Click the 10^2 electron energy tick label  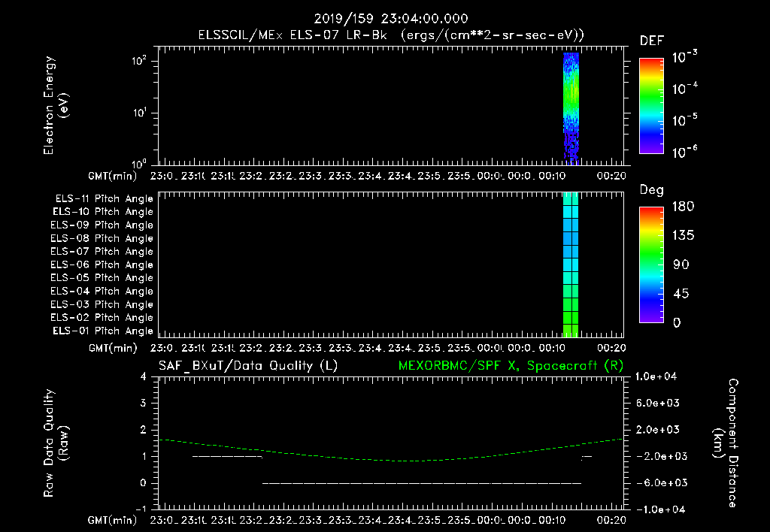pos(139,61)
